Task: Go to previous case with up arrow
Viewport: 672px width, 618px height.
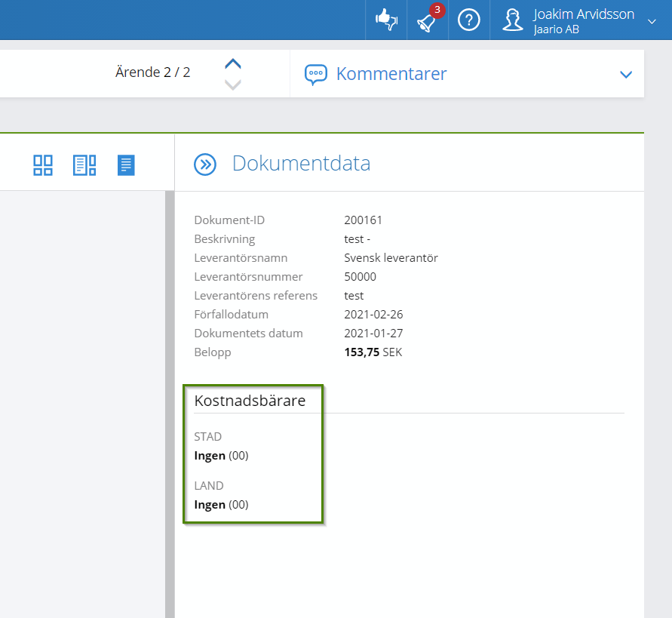Action: [233, 64]
